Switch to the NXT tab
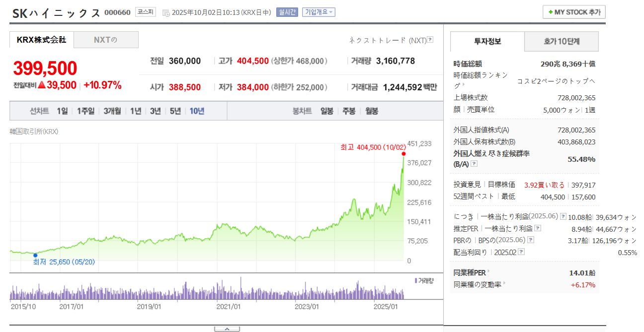644x332 pixels. pos(106,40)
